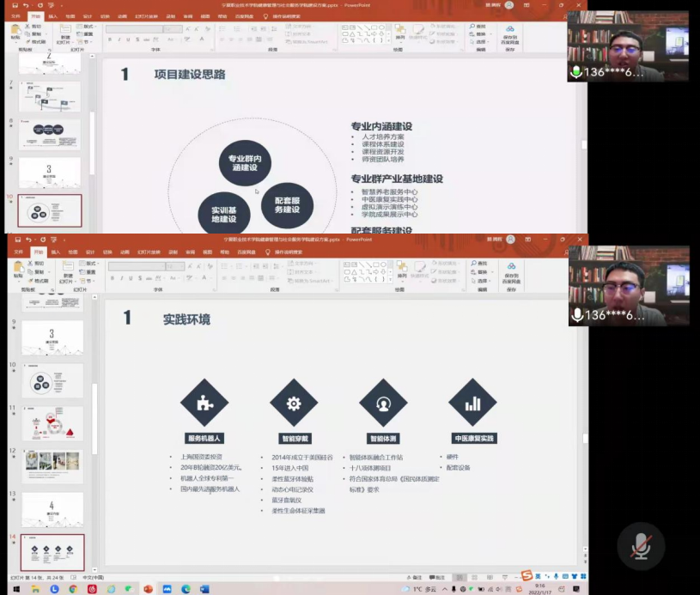Switch to Insert (插入) tab in lower PowerPoint window
Image resolution: width=700 pixels, height=595 pixels.
(54, 252)
